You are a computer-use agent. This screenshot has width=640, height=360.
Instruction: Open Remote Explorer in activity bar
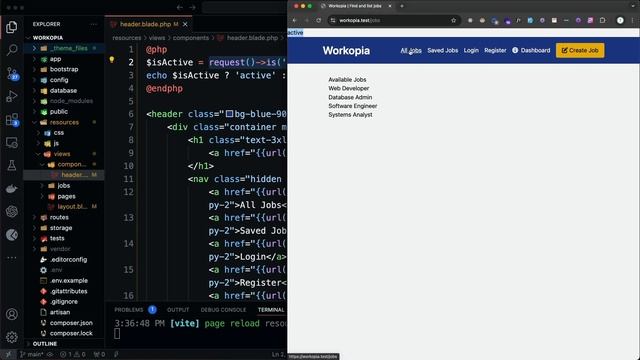coord(12,142)
